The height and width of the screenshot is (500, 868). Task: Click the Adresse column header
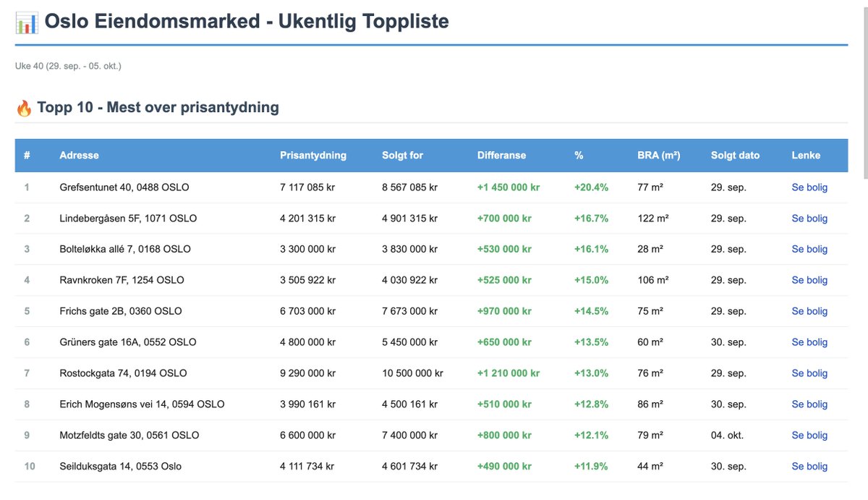(x=79, y=156)
